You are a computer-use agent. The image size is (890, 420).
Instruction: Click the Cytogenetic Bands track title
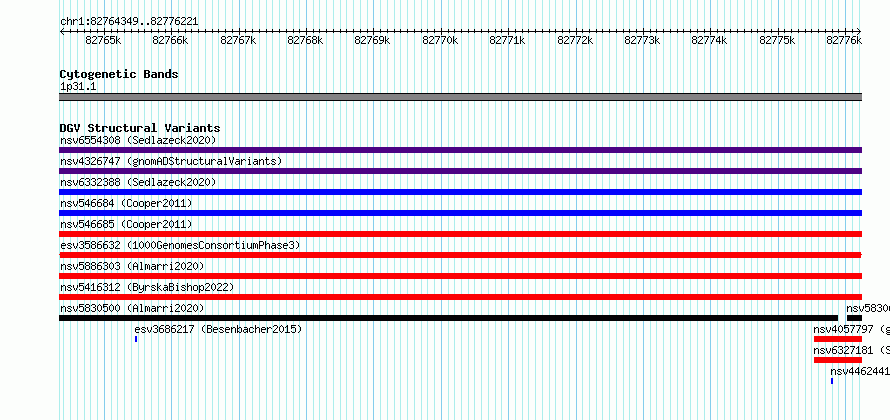[119, 74]
